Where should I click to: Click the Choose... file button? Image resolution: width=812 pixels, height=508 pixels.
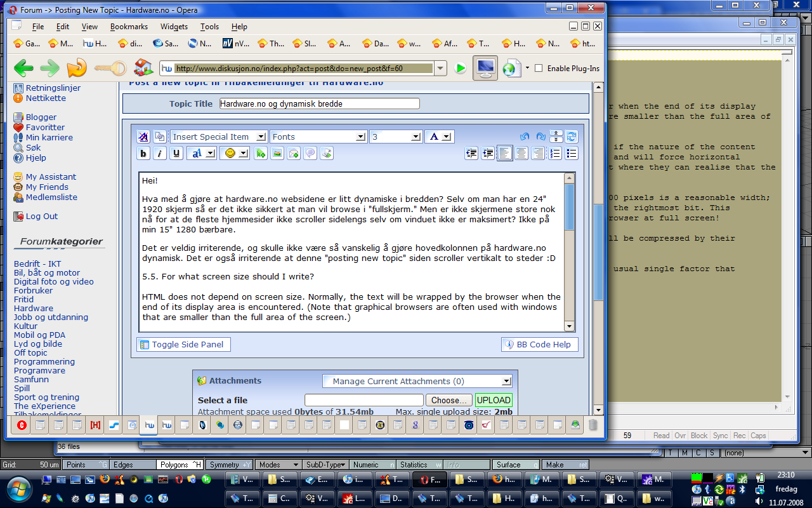449,400
